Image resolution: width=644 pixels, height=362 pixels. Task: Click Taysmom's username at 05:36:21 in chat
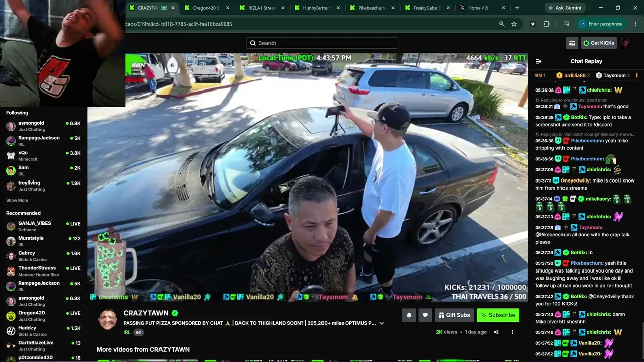[x=590, y=107]
